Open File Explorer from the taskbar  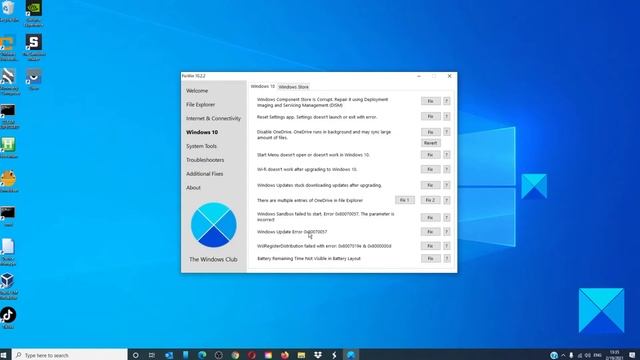[x=301, y=355]
